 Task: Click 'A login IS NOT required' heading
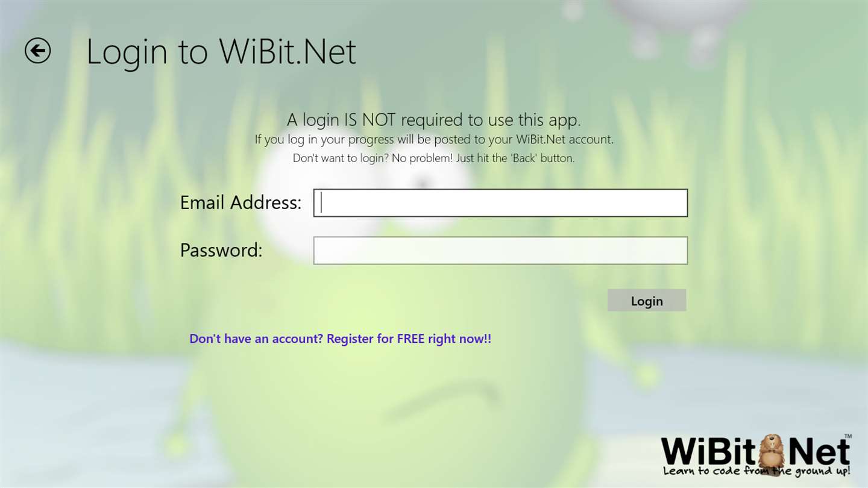click(434, 120)
